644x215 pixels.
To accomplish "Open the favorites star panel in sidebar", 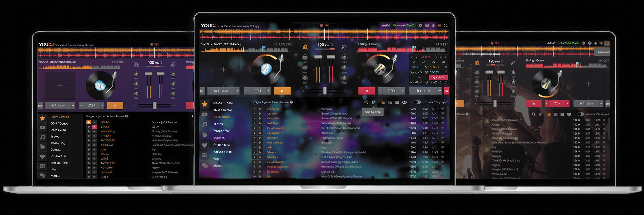I will 205,104.
